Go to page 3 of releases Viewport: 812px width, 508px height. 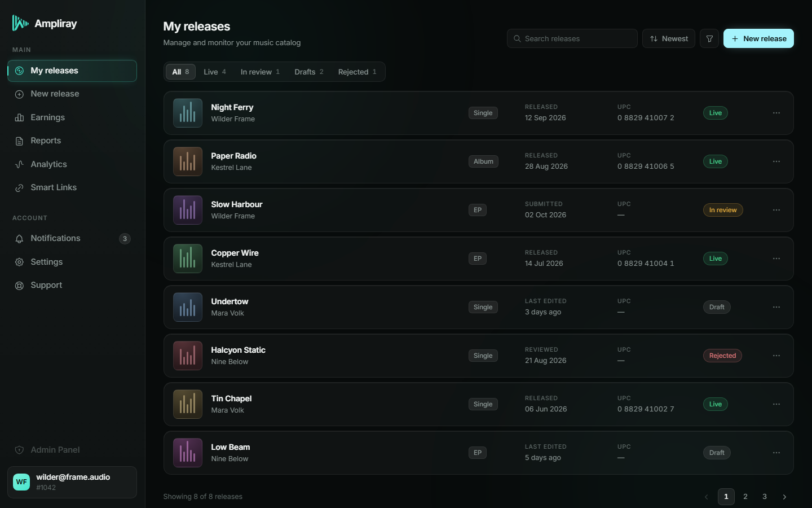pos(765,497)
